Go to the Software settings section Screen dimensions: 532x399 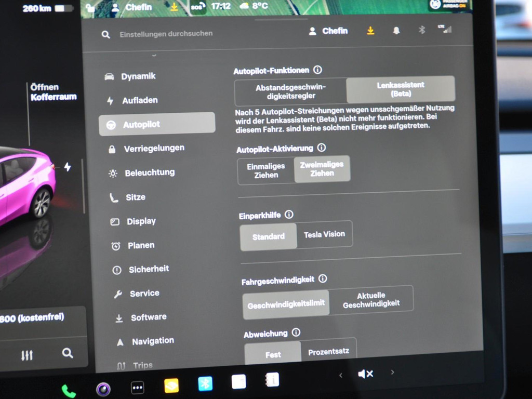click(x=149, y=317)
